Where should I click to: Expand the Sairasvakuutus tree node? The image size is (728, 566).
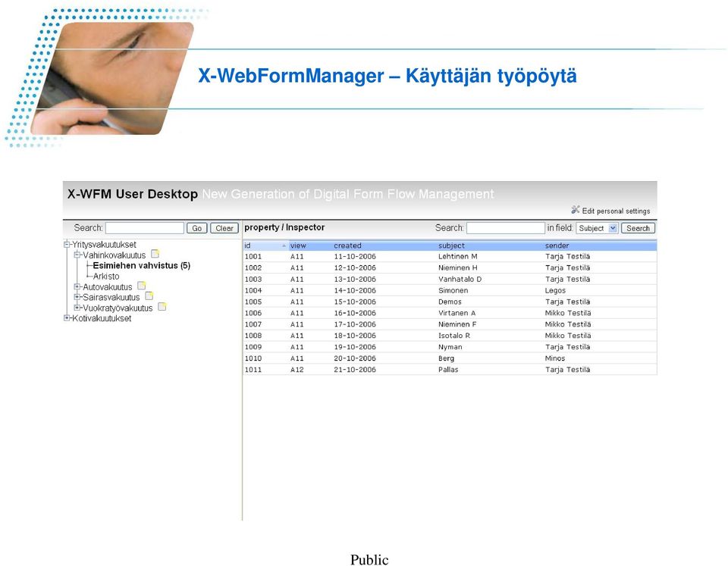[x=77, y=297]
